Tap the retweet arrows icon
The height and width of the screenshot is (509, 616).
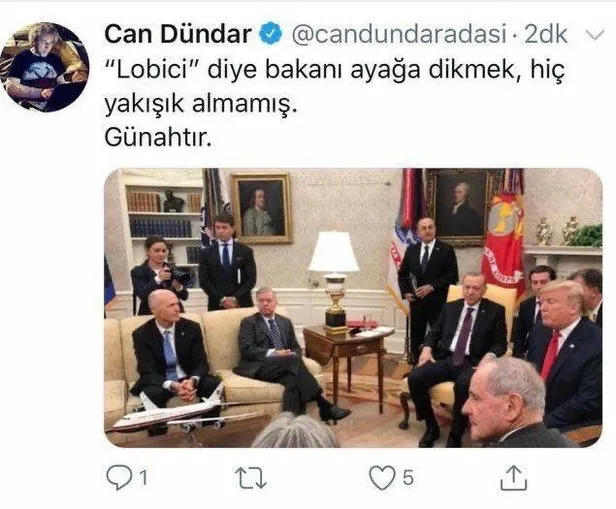pos(251,478)
